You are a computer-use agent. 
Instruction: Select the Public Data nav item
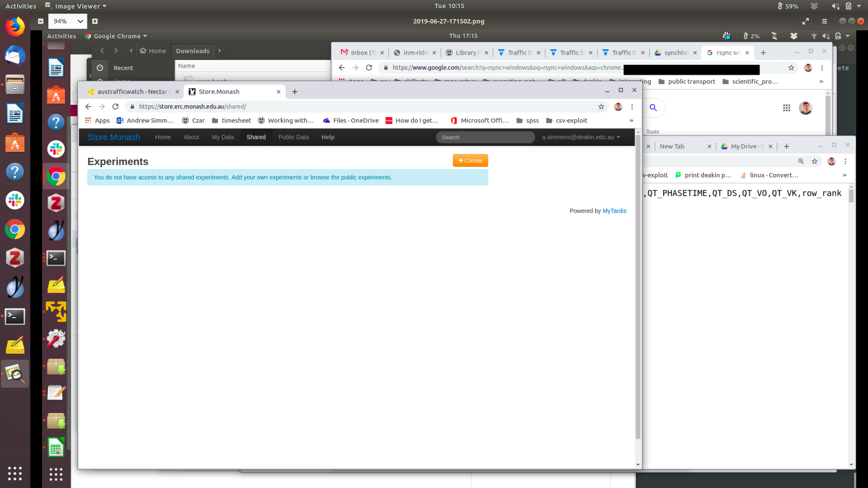point(293,137)
